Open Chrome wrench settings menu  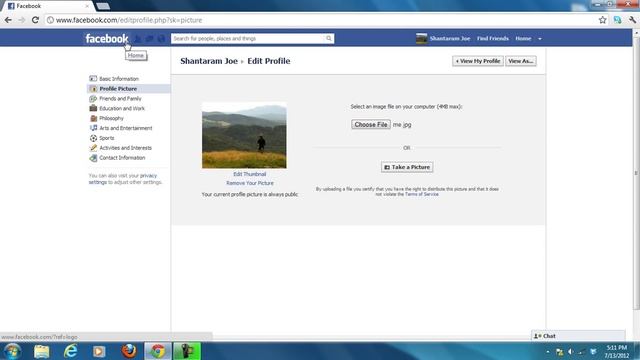(x=632, y=20)
